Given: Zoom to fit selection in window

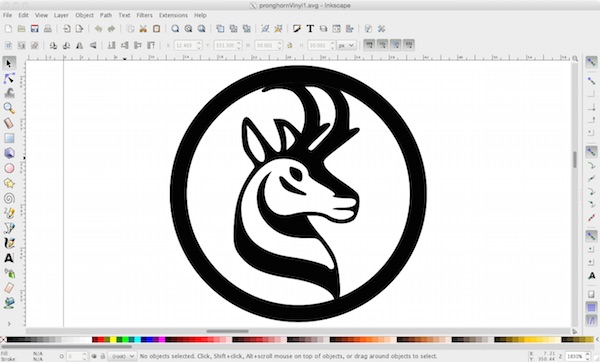Looking at the screenshot, I should pos(175,29).
